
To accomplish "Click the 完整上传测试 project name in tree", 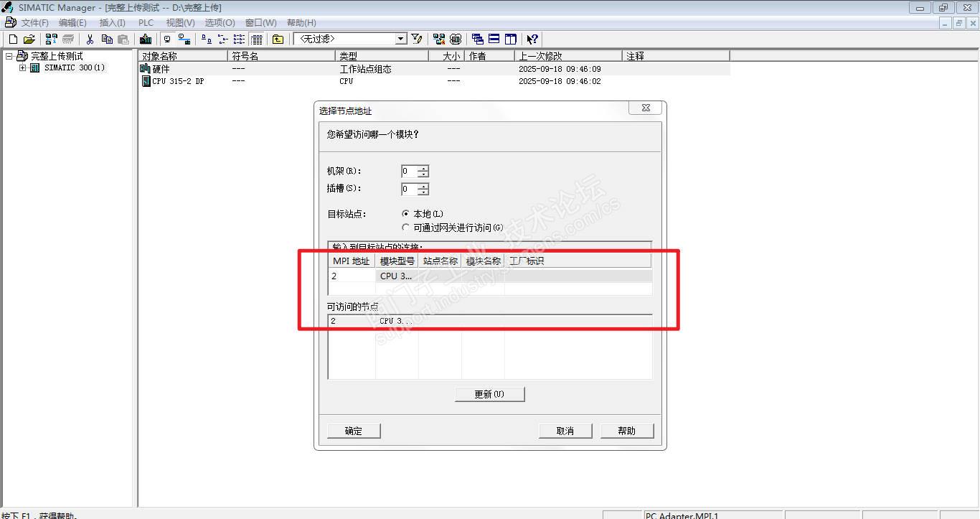I will pyautogui.click(x=57, y=56).
